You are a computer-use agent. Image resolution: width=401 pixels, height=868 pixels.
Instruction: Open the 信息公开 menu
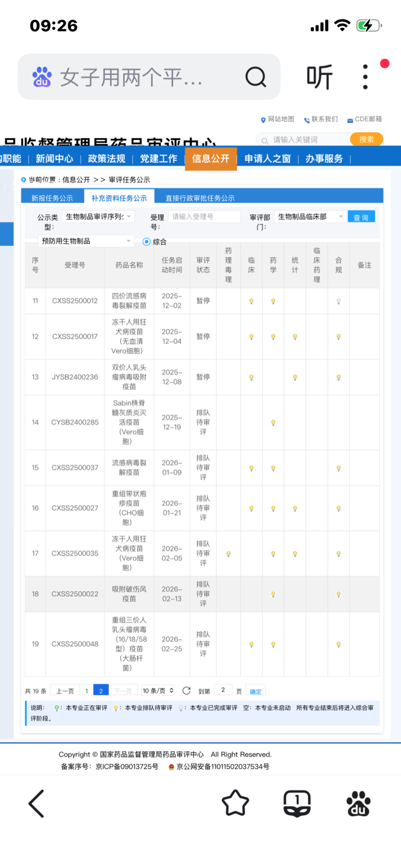click(x=211, y=159)
